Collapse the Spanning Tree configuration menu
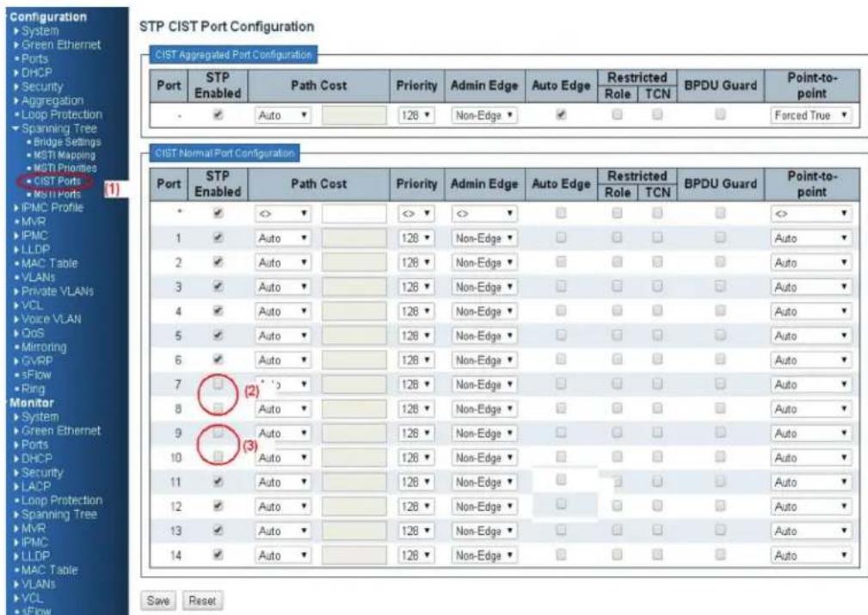This screenshot has height=615, width=868. point(58,128)
